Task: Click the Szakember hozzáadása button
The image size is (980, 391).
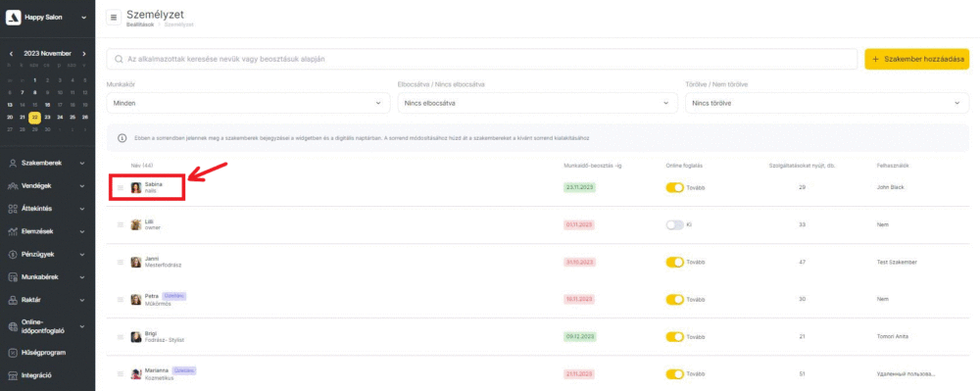Action: pyautogui.click(x=917, y=59)
